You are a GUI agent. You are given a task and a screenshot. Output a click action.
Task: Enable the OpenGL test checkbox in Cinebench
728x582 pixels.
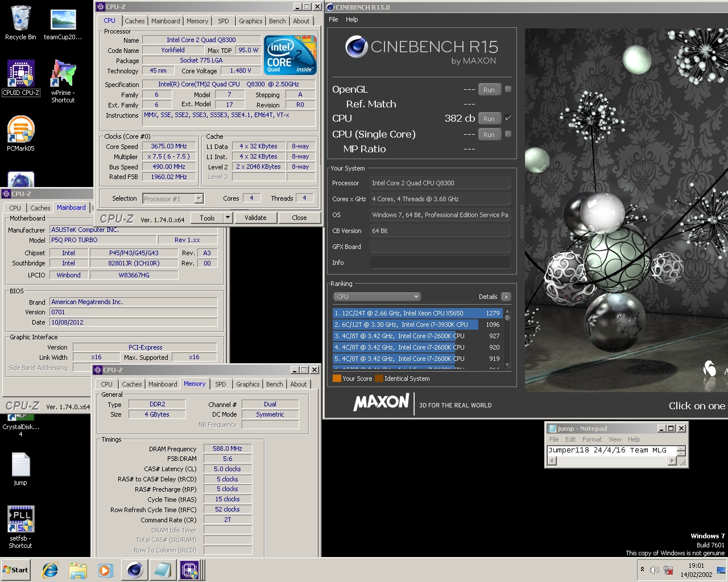click(x=508, y=89)
